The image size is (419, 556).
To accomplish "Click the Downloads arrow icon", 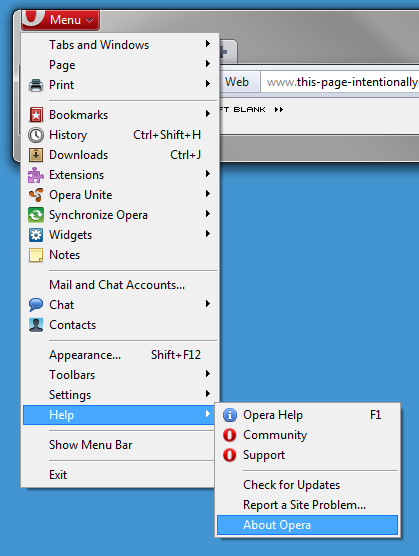I will coord(36,155).
